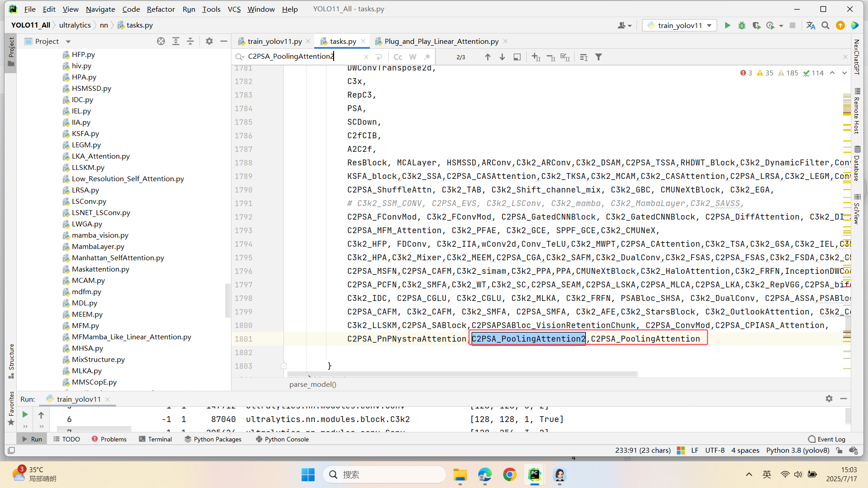Click the orange update arrow icon
The image size is (868, 488).
pos(840,25)
